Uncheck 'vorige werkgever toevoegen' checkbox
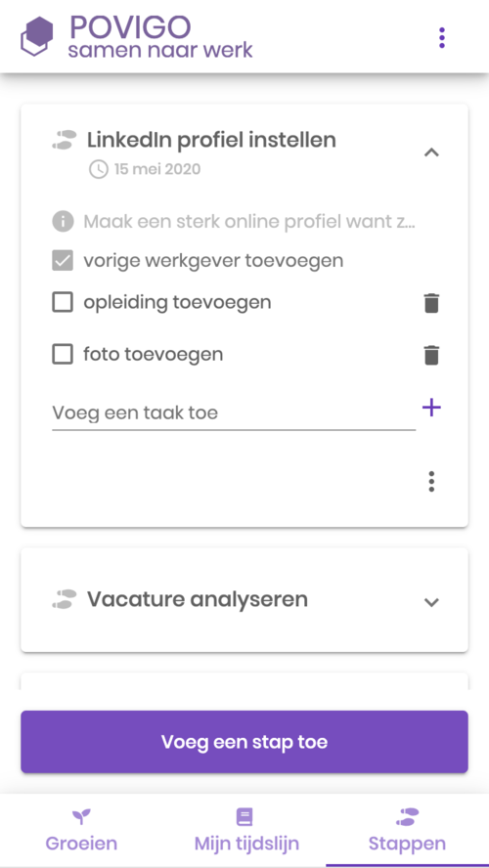Screen dimensions: 489x868 tap(63, 261)
